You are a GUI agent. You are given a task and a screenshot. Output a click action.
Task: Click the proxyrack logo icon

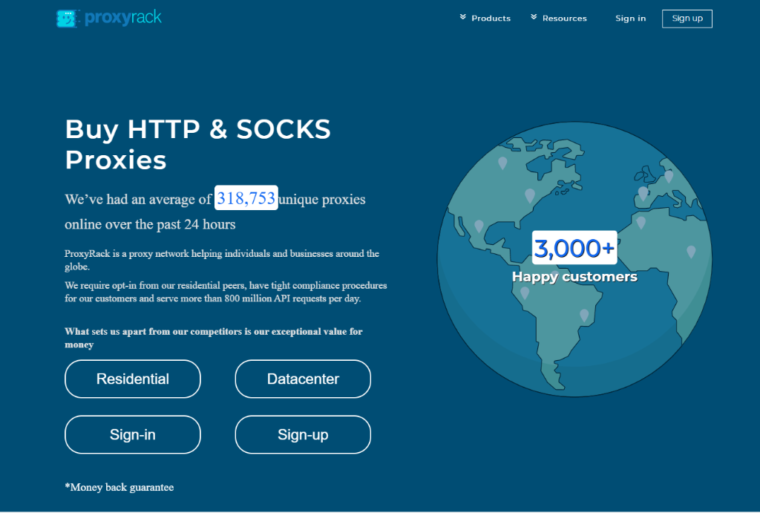click(x=67, y=18)
